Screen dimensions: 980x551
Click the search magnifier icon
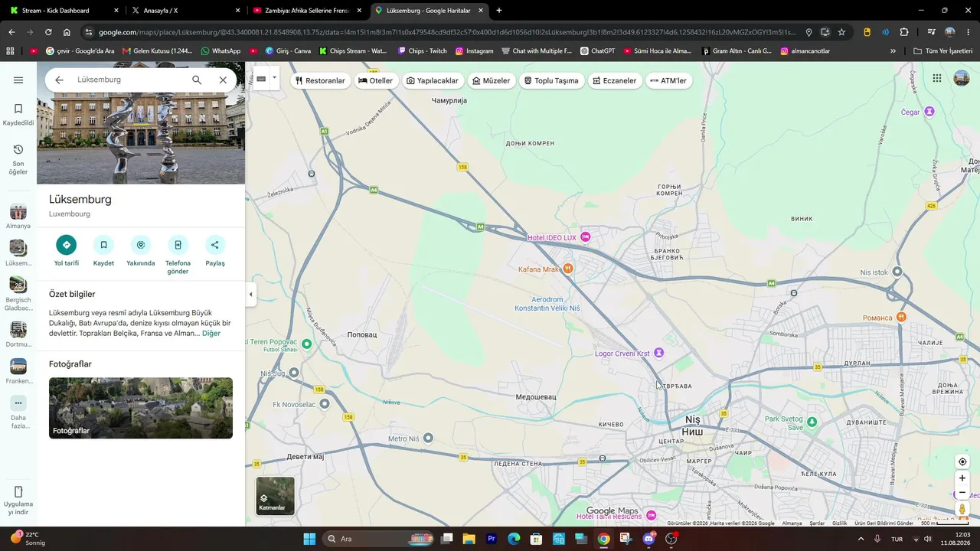tap(197, 80)
